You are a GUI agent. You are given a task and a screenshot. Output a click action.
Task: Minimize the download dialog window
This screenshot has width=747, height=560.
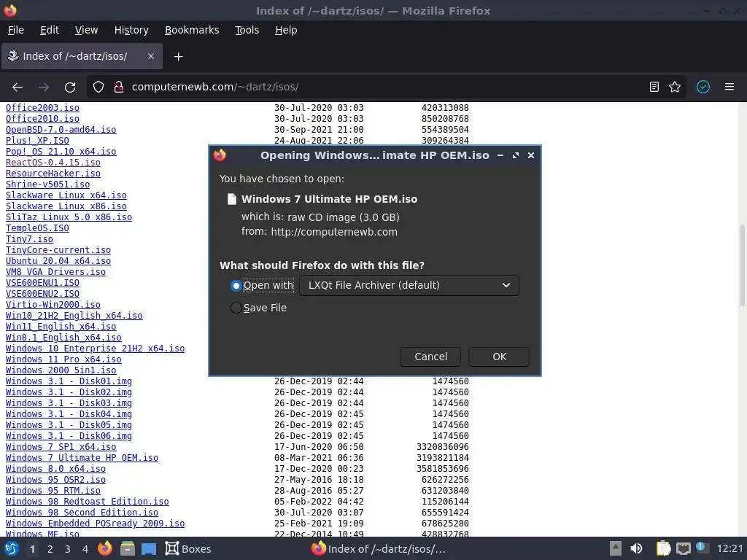tap(500, 155)
